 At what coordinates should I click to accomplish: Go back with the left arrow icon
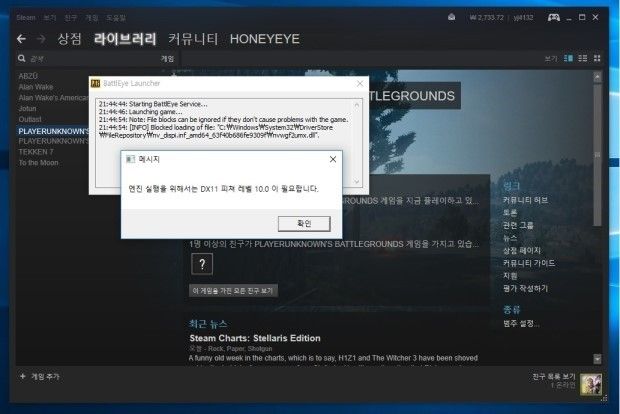pos(21,39)
